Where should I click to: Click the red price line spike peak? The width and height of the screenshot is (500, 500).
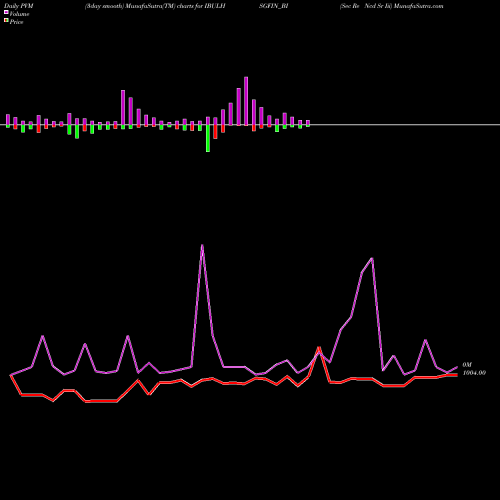coord(319,348)
